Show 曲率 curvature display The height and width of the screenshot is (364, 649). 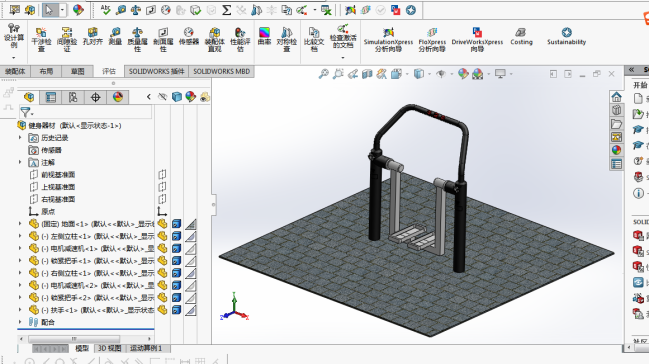(264, 36)
